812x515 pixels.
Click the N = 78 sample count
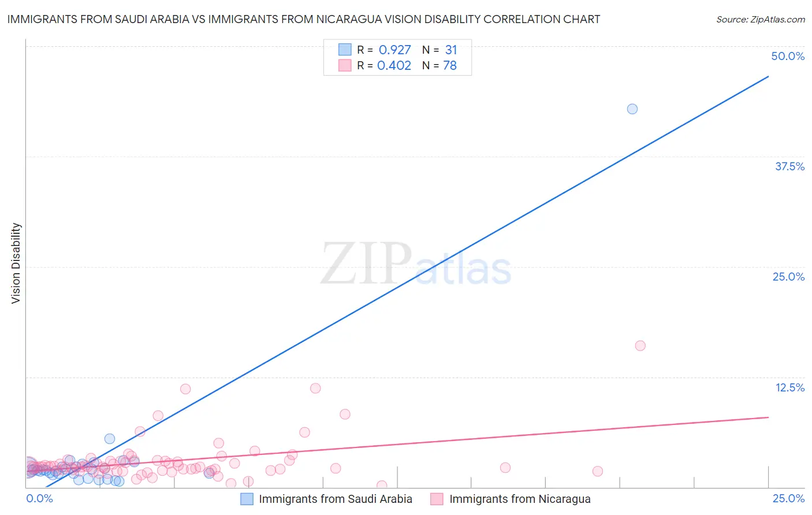point(439,65)
